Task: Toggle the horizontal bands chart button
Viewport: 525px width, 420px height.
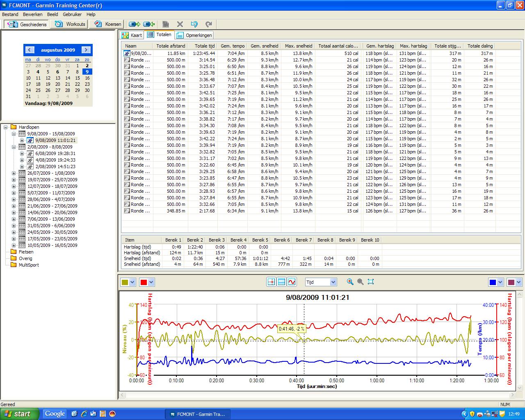Action: click(281, 282)
